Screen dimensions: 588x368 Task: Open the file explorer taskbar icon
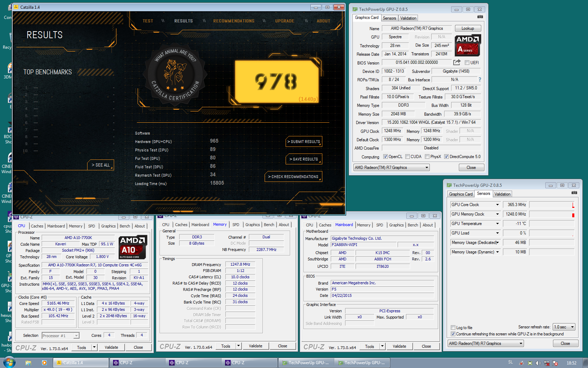[28, 363]
